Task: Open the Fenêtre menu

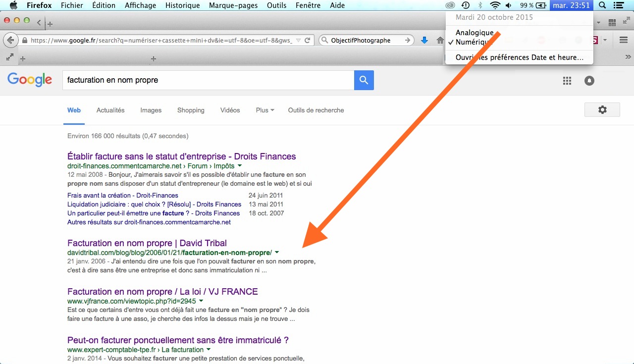Action: [308, 5]
